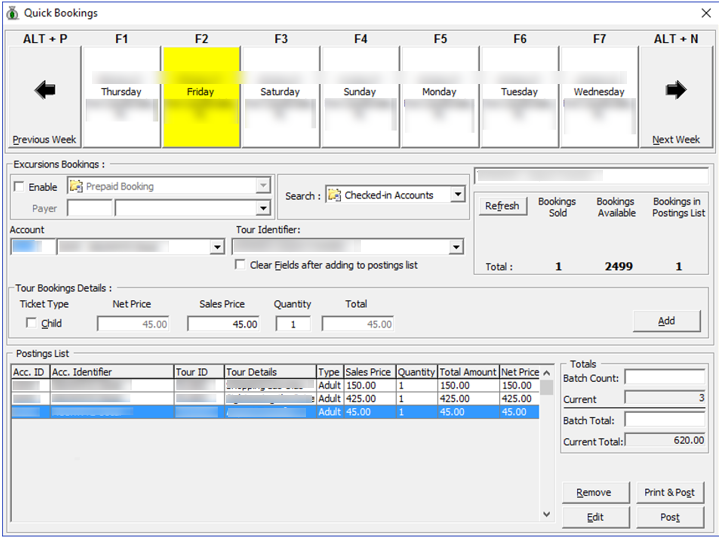Toggle the Child ticket type checkbox
Image resolution: width=719 pixels, height=540 pixels.
(31, 323)
